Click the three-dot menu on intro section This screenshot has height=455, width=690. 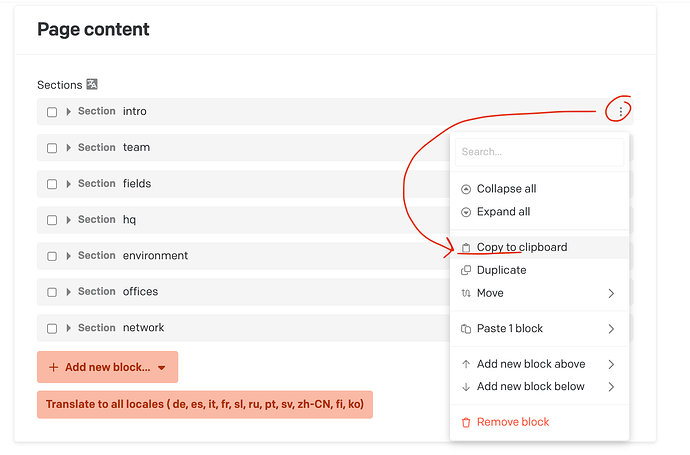point(621,111)
